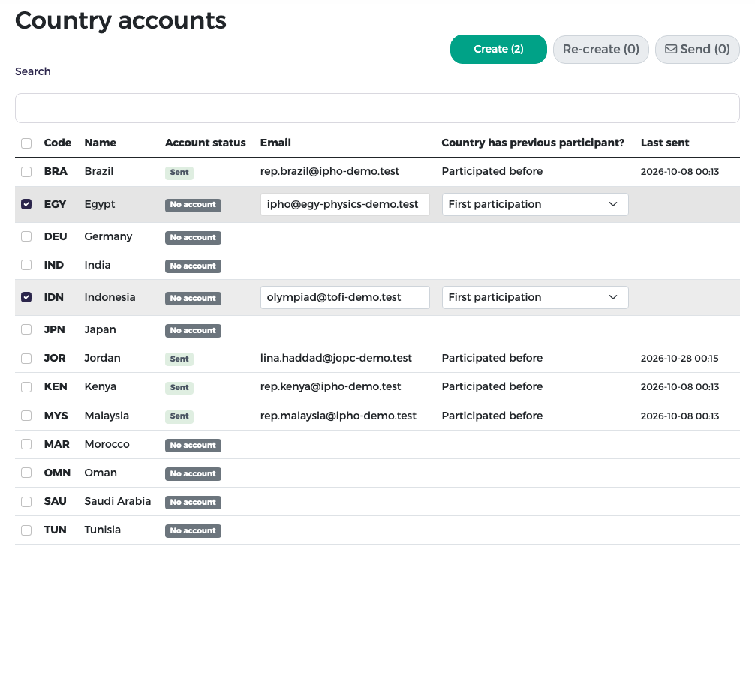The image size is (755, 700).
Task: Click the Saudi Arabia country name
Action: click(x=118, y=501)
